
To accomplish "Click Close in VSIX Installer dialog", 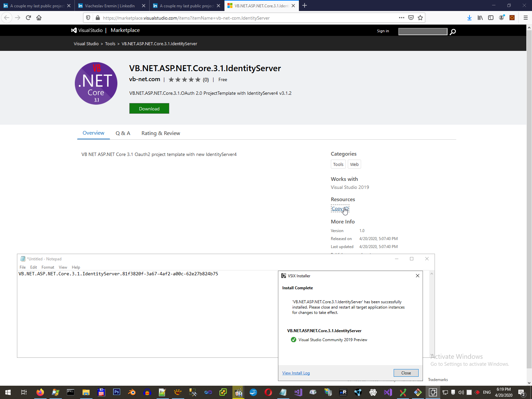I will 406,373.
